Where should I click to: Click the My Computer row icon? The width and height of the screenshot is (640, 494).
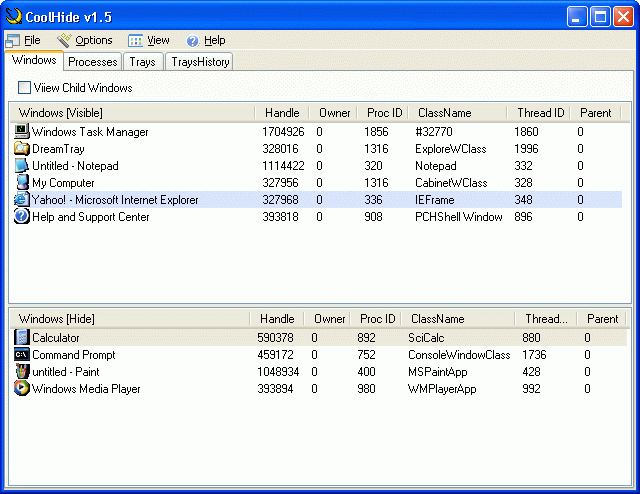22,182
